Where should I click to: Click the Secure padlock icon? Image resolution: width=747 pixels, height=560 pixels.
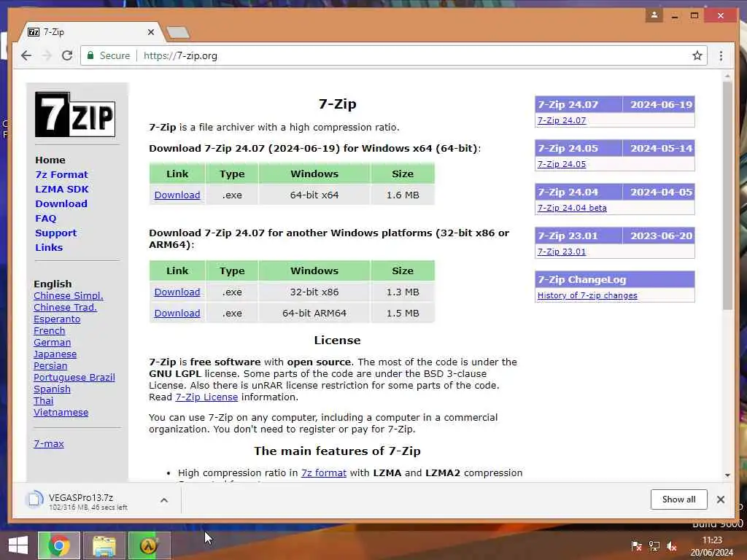click(90, 55)
